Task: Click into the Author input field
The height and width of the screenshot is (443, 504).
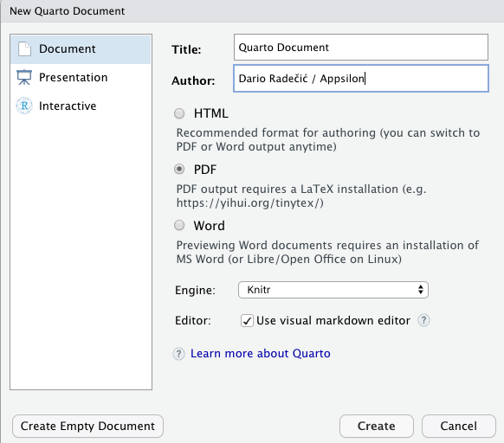Action: (361, 79)
